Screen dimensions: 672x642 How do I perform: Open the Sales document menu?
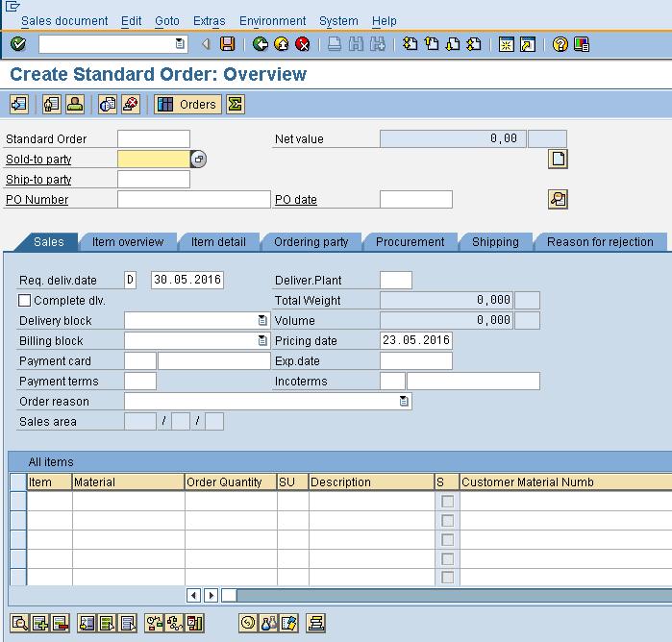pyautogui.click(x=64, y=21)
